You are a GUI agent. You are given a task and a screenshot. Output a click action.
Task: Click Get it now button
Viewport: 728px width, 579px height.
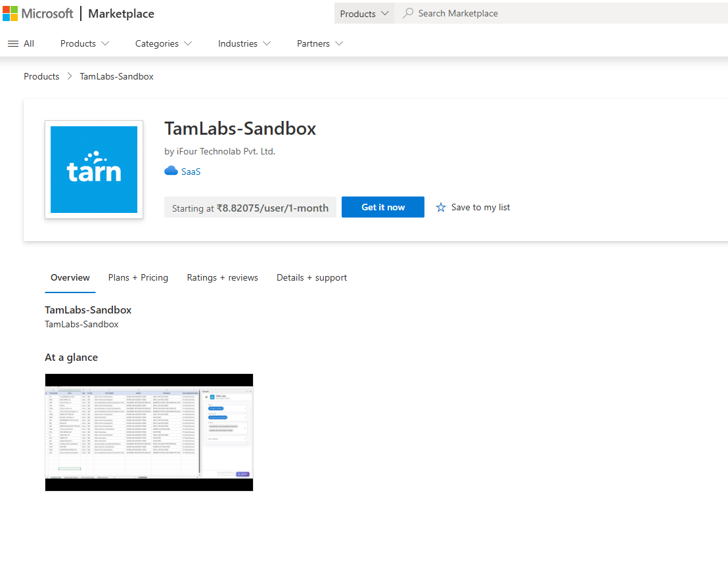(x=383, y=207)
